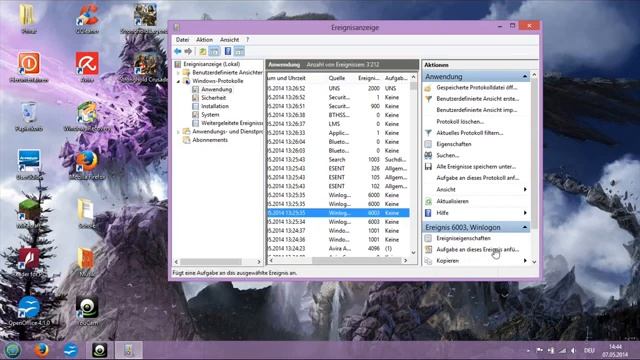Click OpenOffice icon in the taskbar
The height and width of the screenshot is (360, 640).
click(71, 350)
